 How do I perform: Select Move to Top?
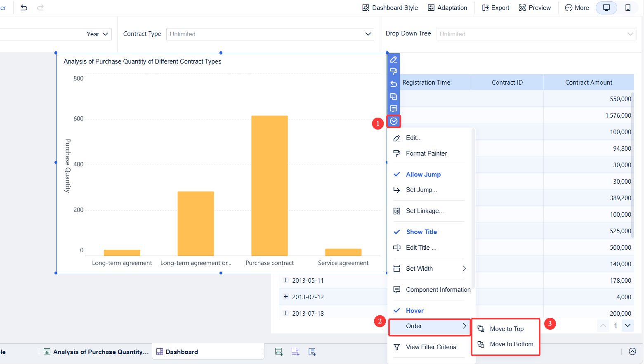click(506, 329)
